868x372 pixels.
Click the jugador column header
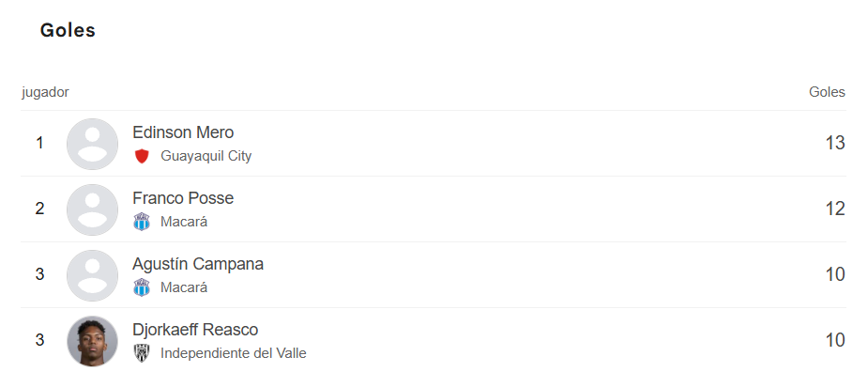coord(45,93)
